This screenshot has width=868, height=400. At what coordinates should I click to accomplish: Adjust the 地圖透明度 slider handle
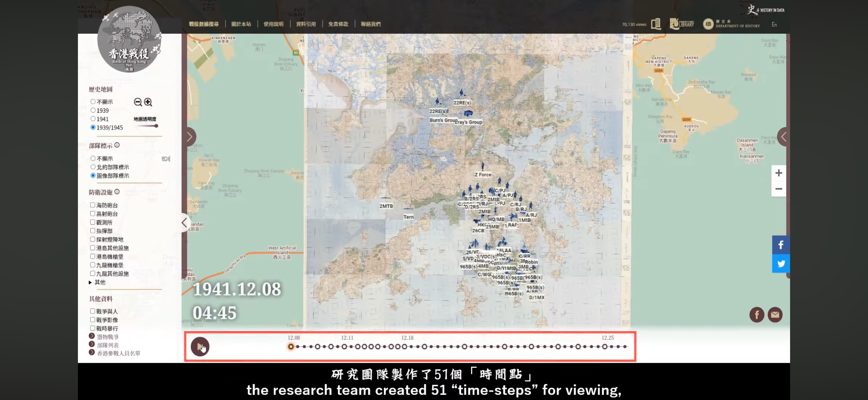coord(156,126)
